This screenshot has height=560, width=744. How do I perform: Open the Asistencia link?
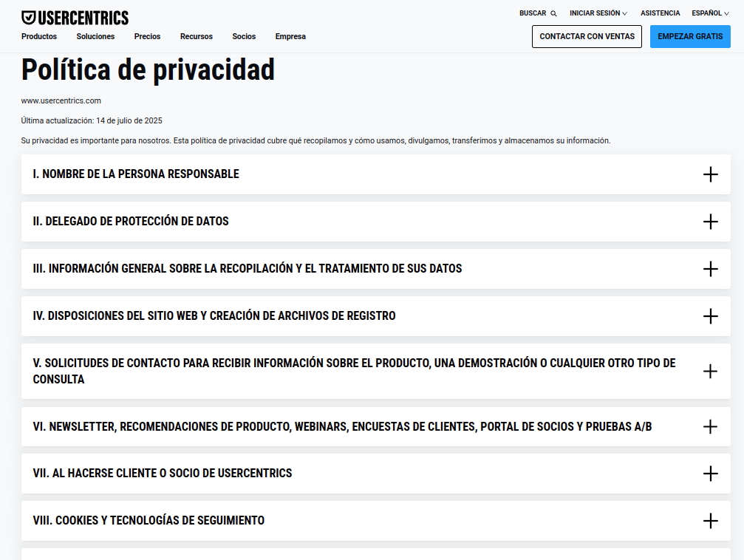[x=660, y=13]
